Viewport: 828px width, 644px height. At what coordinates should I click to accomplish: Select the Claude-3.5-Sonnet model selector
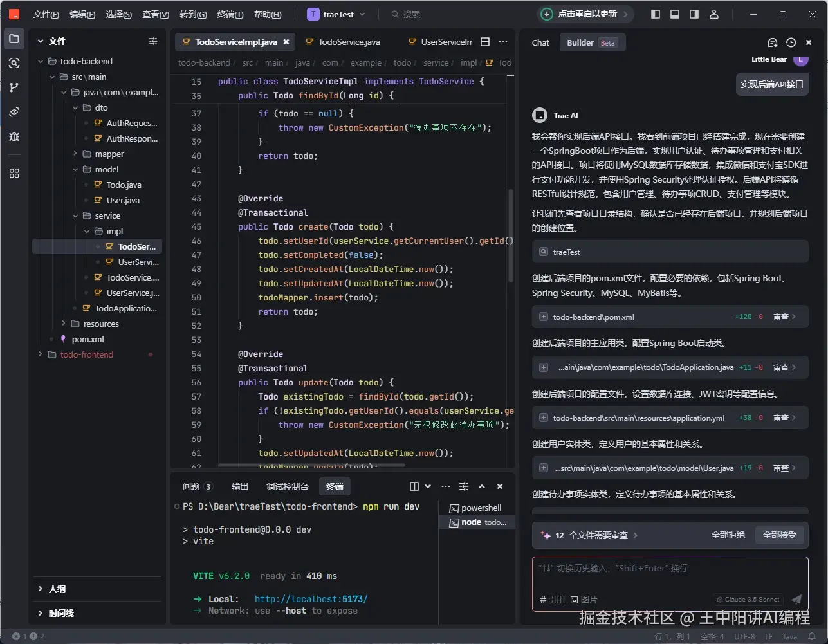(748, 599)
